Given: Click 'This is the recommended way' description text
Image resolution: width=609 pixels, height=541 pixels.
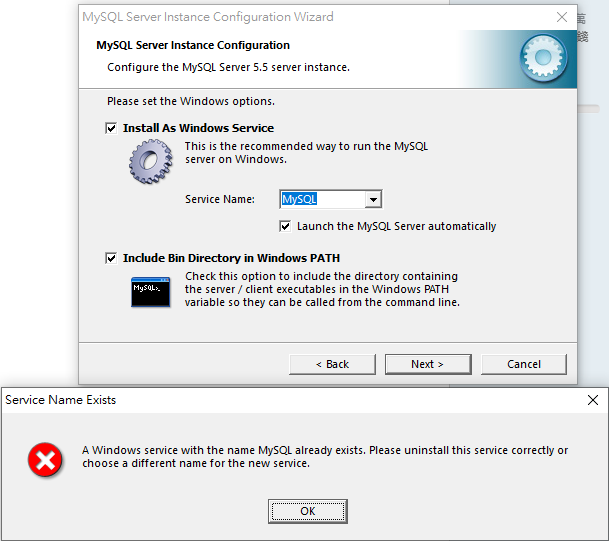Looking at the screenshot, I should tap(306, 153).
